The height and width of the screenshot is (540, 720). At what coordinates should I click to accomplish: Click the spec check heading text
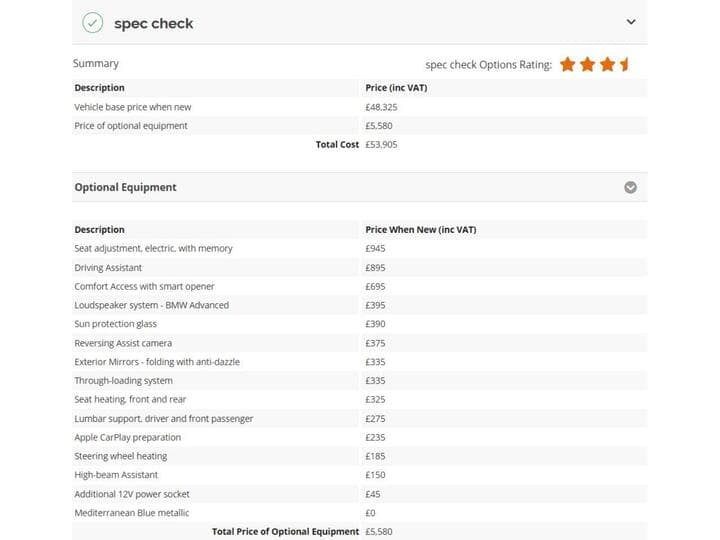(153, 23)
